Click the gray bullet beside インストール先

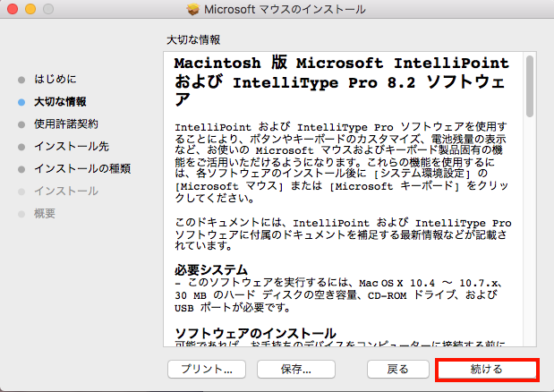[21, 148]
